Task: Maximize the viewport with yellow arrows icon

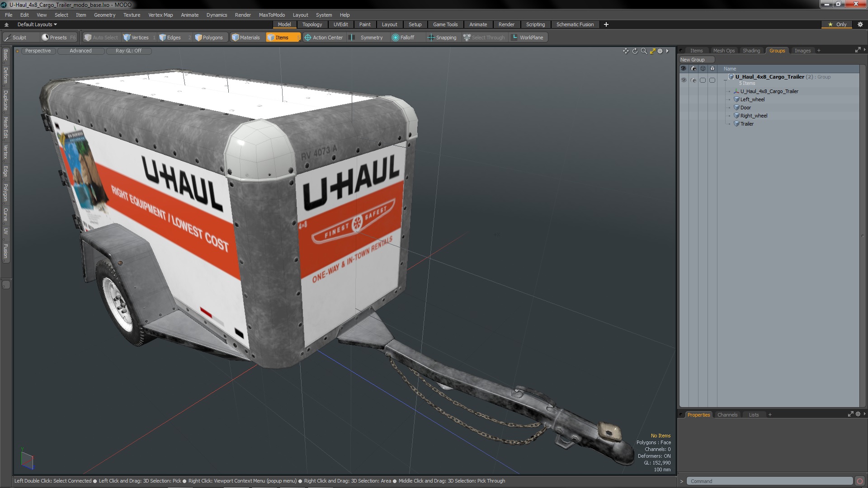Action: pos(652,51)
